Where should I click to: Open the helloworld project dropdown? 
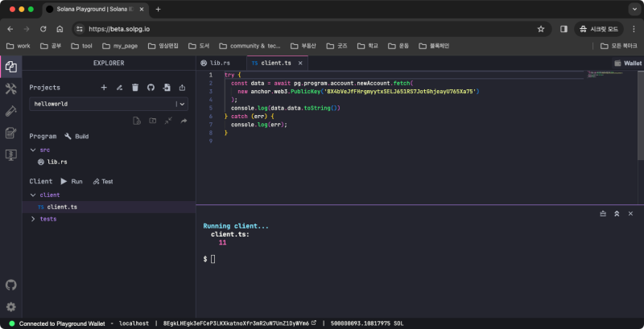(109, 105)
